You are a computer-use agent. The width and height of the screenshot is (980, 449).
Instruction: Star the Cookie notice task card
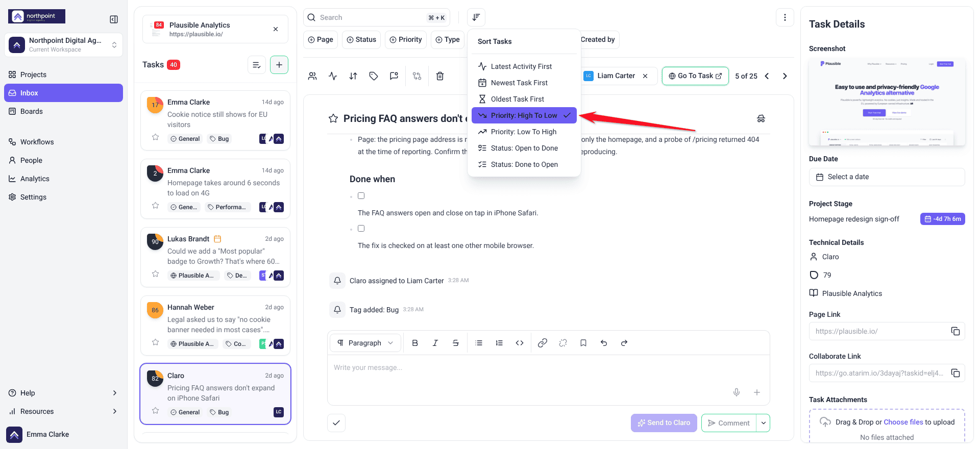click(156, 137)
